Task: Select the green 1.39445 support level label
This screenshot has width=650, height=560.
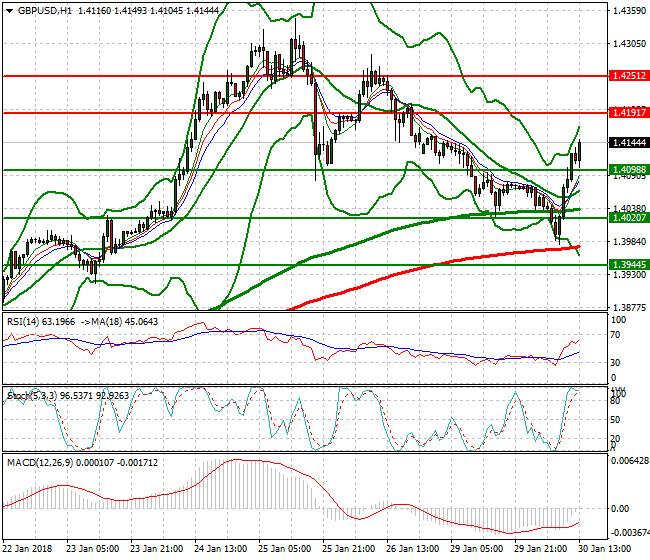Action: tap(629, 264)
